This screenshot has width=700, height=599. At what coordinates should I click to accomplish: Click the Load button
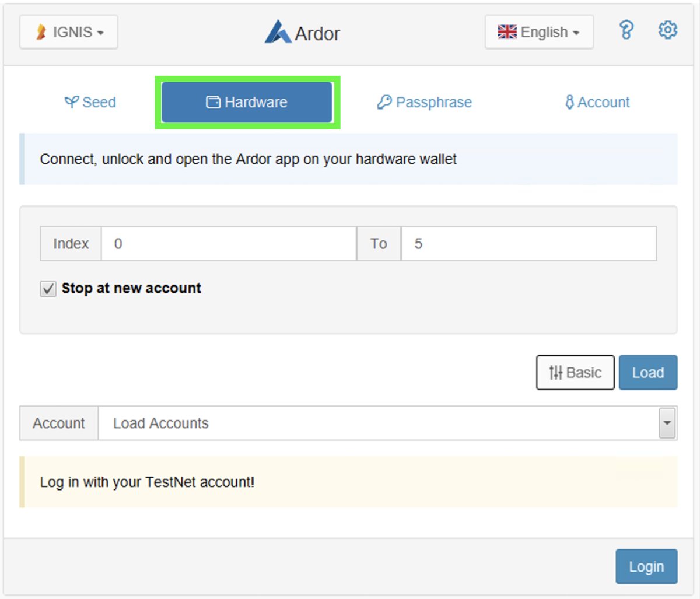click(x=648, y=372)
